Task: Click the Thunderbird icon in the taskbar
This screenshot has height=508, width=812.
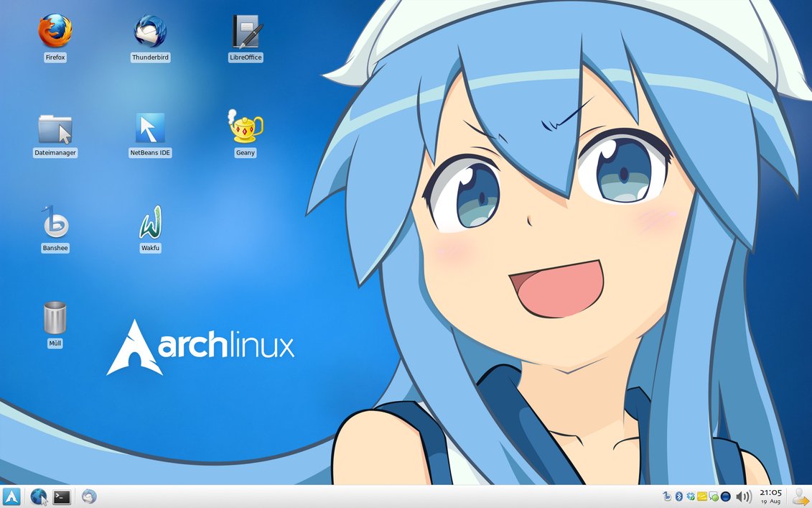Action: coord(89,497)
